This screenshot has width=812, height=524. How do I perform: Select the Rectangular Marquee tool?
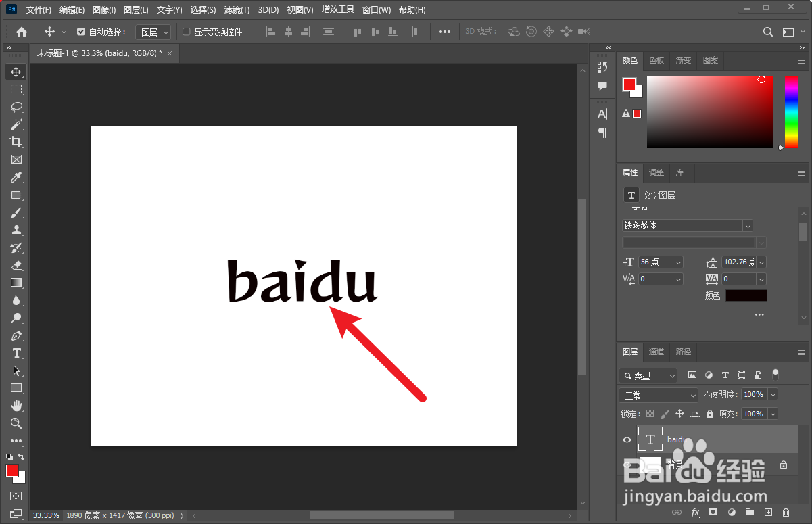coord(16,89)
